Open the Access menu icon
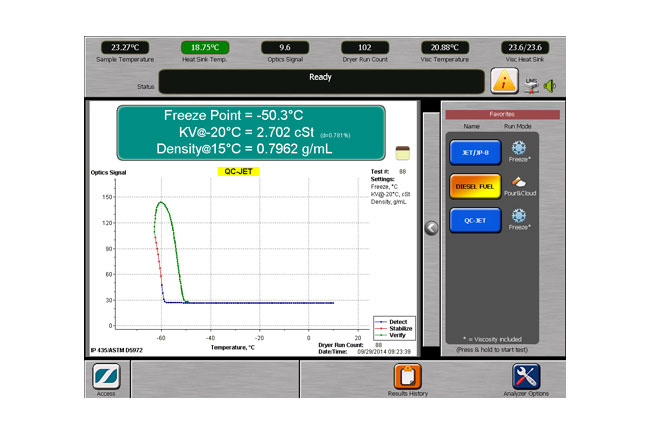This screenshot has width=650, height=433. pyautogui.click(x=107, y=377)
